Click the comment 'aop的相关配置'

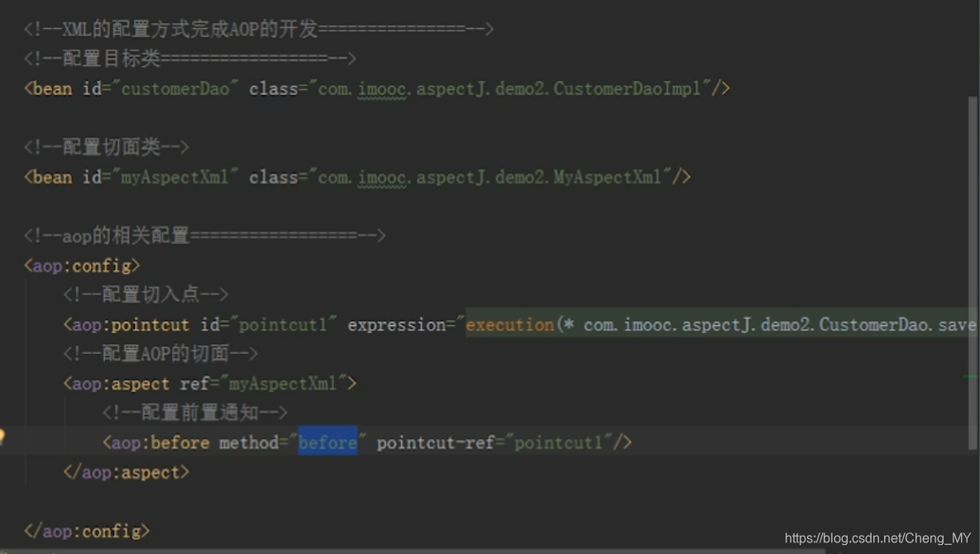click(x=204, y=236)
